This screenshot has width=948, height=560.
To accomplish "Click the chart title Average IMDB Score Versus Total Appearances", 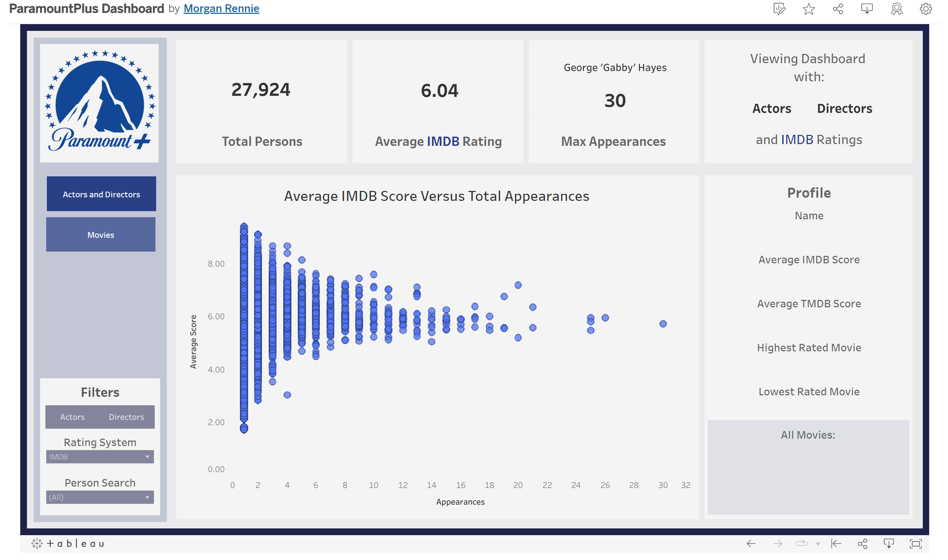I will tap(437, 196).
